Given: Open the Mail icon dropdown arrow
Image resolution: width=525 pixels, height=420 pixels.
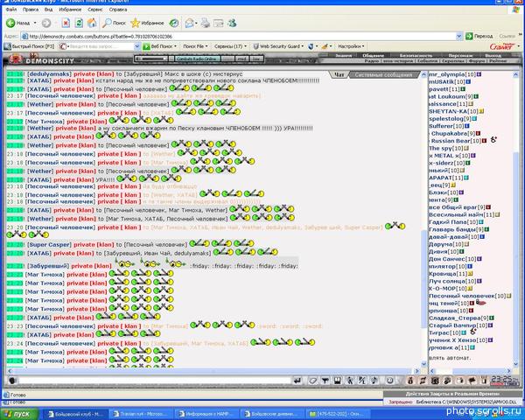Looking at the screenshot, I should tap(196, 23).
